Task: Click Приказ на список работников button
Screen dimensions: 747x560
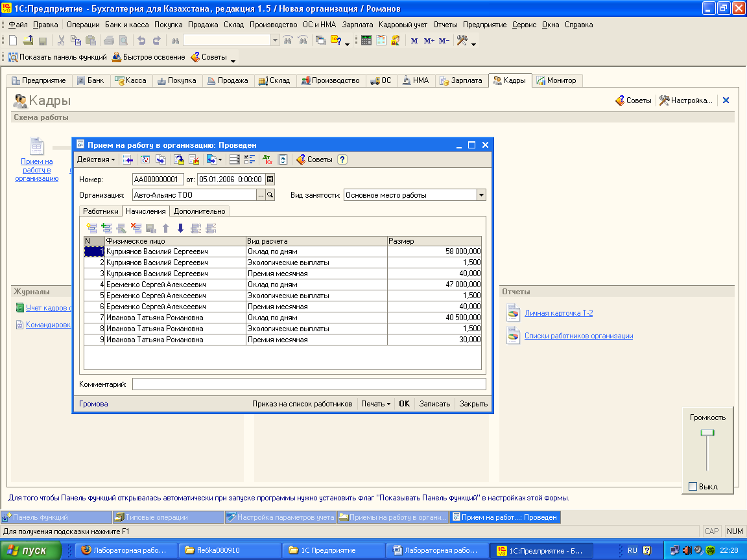Action: (302, 404)
